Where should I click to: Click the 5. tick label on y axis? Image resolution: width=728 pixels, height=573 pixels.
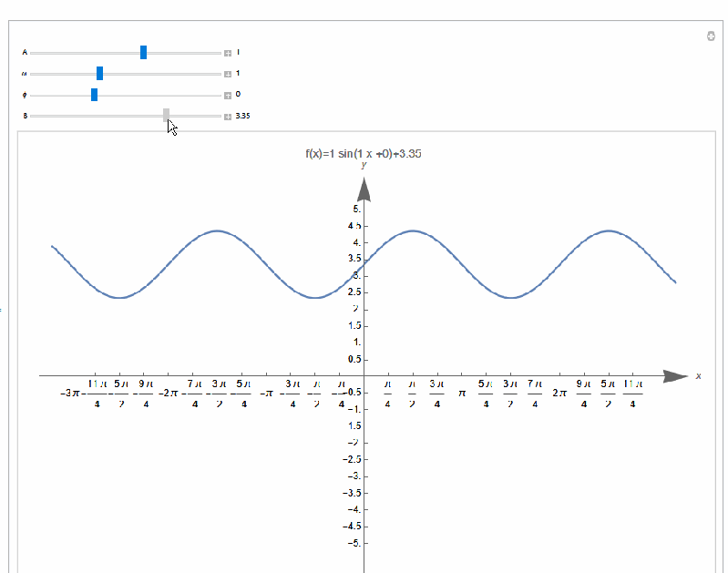[x=356, y=209]
